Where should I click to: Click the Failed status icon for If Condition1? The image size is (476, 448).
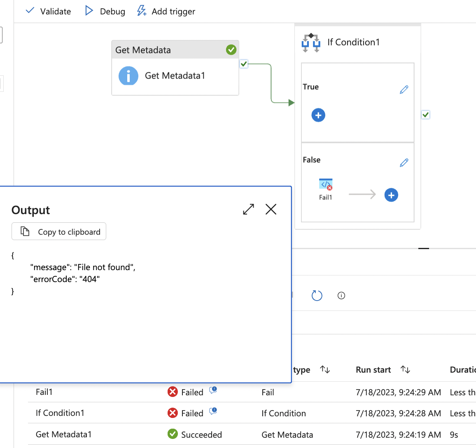(173, 413)
